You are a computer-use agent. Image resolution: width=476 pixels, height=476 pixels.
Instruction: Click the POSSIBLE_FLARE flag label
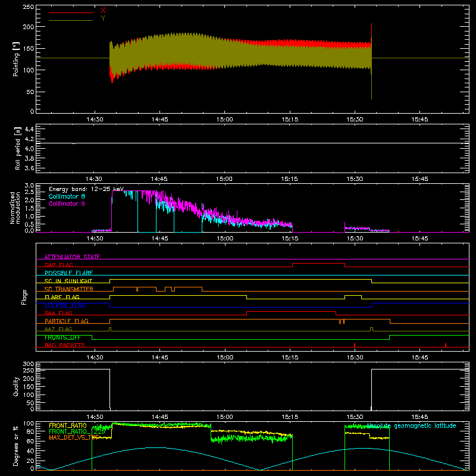68,273
